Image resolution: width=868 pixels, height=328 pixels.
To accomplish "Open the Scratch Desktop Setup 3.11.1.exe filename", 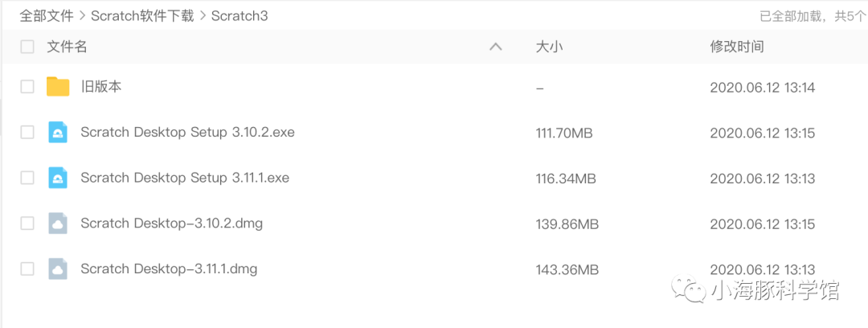I will [185, 178].
